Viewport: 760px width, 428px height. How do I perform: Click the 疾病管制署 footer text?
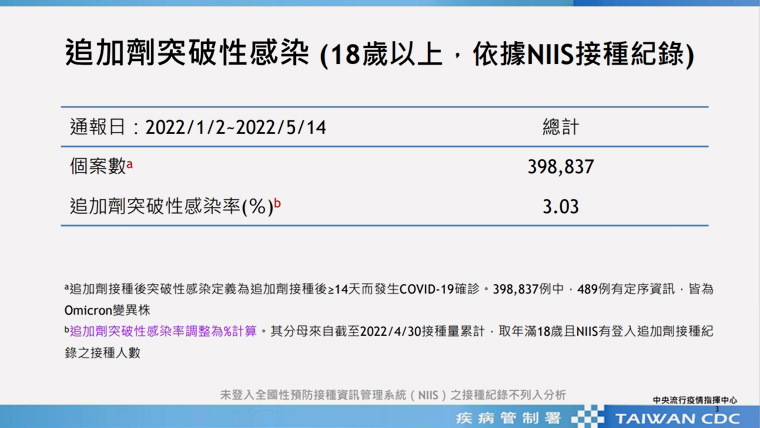point(508,418)
